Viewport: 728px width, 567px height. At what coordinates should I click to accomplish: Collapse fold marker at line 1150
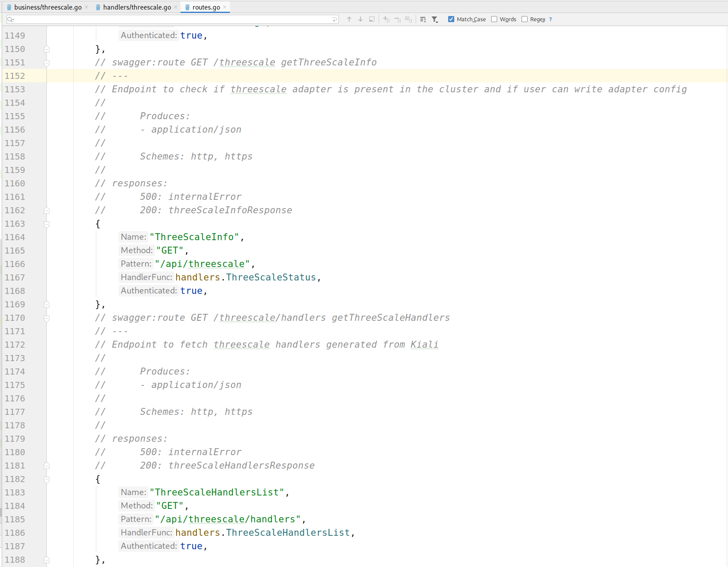tap(46, 49)
